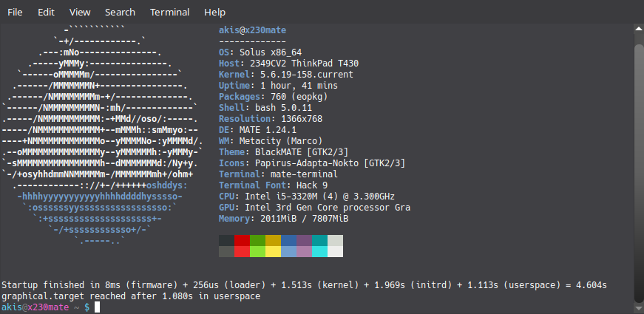Click the 'Packages: 760 (eopkg)' line
The height and width of the screenshot is (314, 644).
pos(273,97)
